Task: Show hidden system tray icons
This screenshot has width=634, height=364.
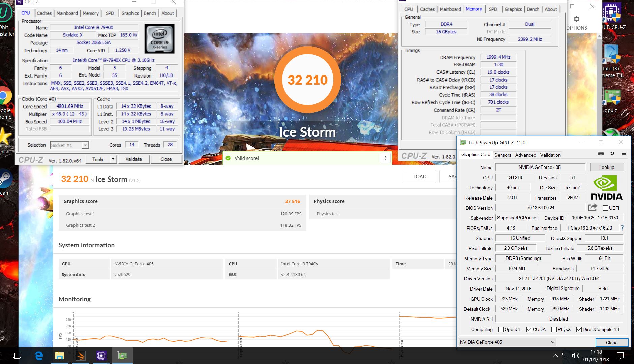Action: point(555,356)
